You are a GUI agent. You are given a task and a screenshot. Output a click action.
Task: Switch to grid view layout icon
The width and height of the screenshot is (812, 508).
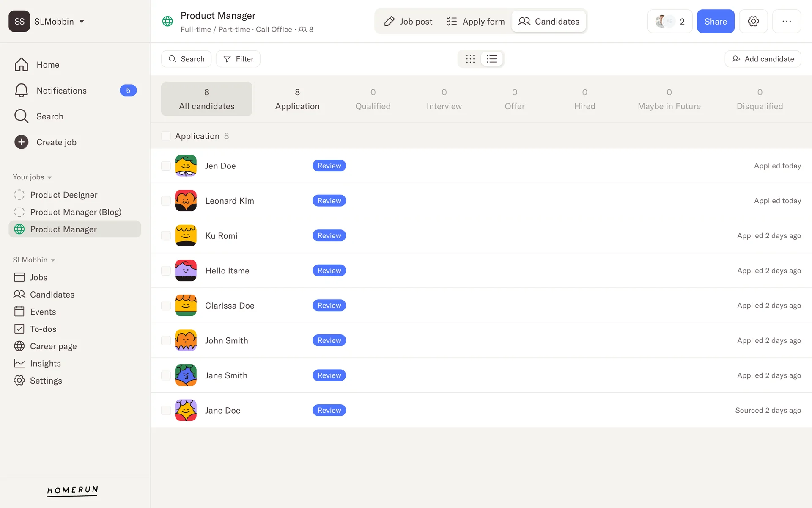470,59
